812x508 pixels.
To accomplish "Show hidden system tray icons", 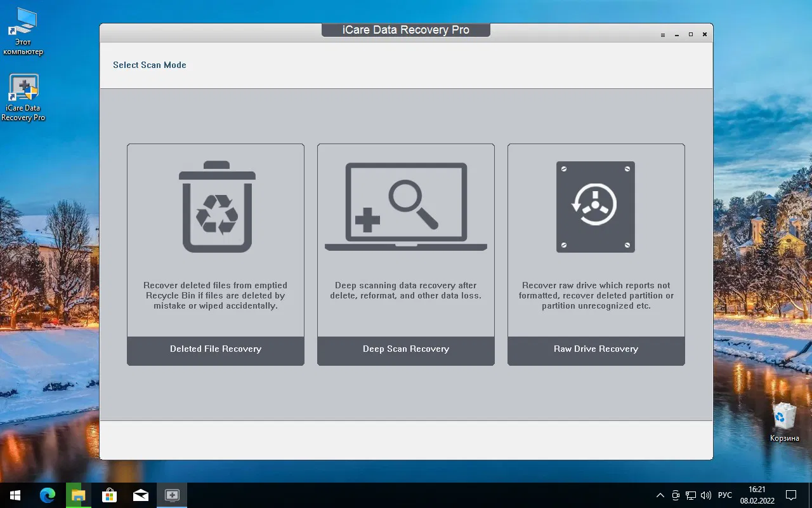I will pyautogui.click(x=660, y=495).
